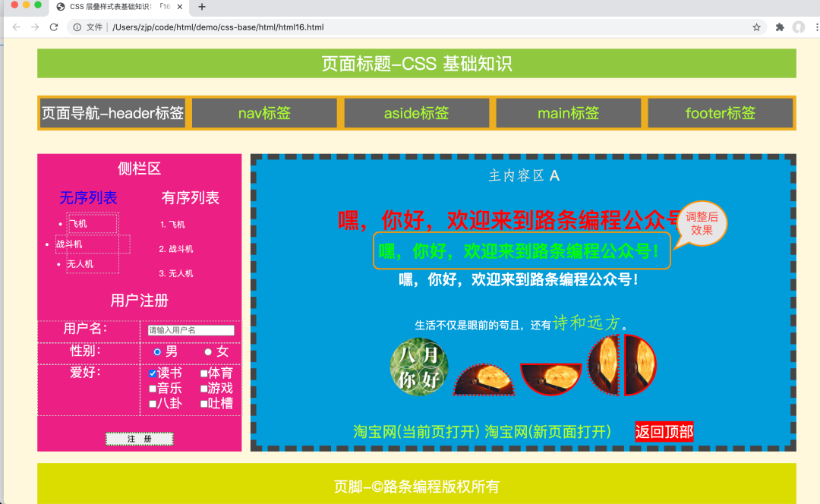Click 页面导航-header标签 nav item
This screenshot has width=820, height=504.
click(x=112, y=113)
